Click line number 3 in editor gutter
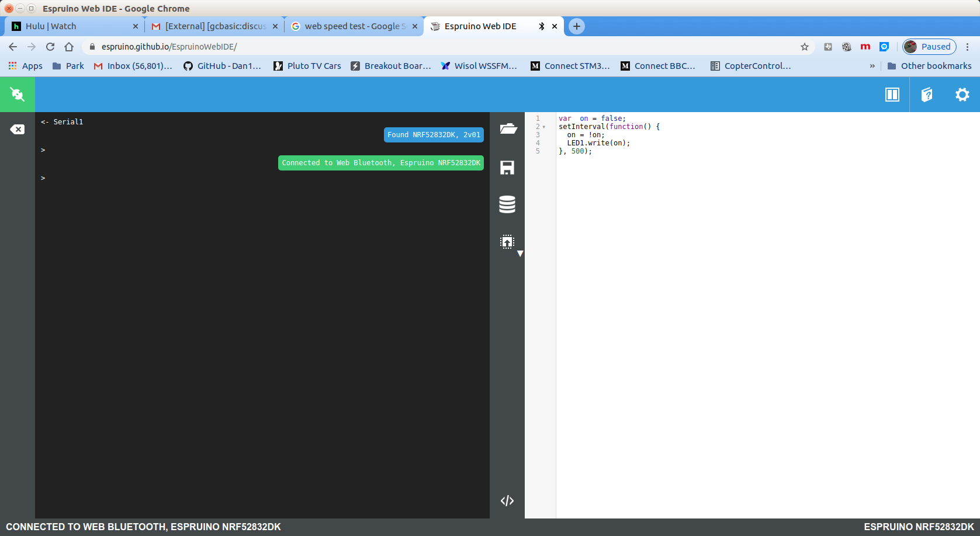This screenshot has height=536, width=980. (538, 135)
